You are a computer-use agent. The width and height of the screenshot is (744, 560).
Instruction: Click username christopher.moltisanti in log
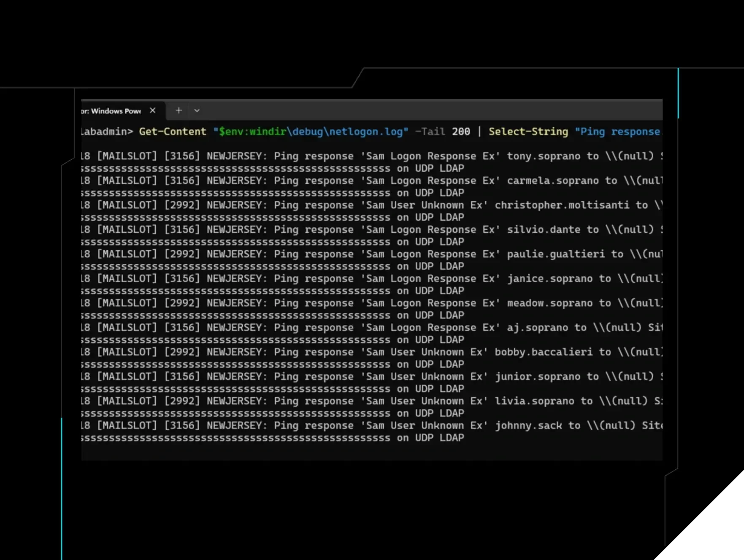pyautogui.click(x=562, y=205)
